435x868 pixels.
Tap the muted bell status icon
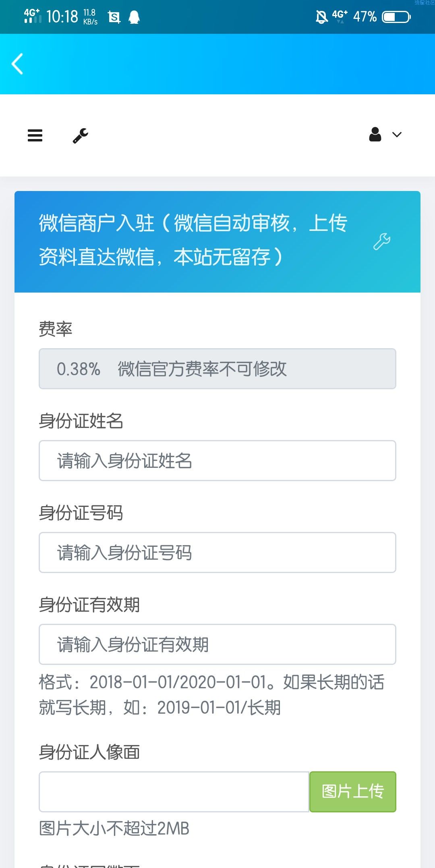click(321, 17)
